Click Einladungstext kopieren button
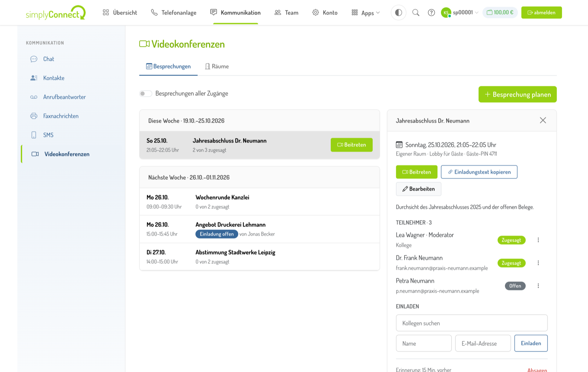The height and width of the screenshot is (372, 588). coord(479,172)
